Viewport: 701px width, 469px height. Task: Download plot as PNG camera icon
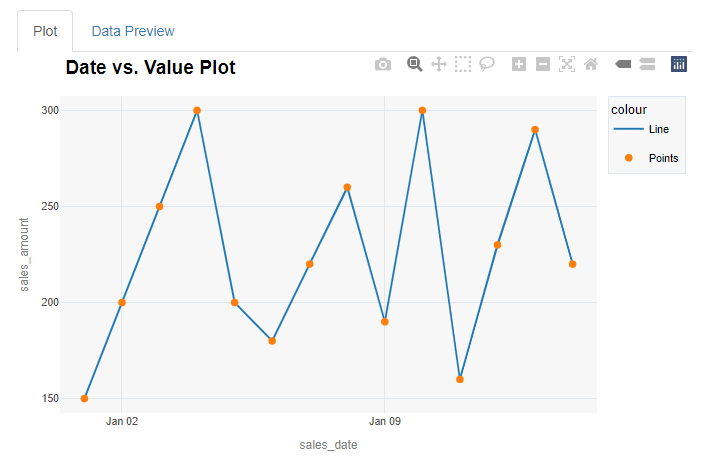coord(383,64)
